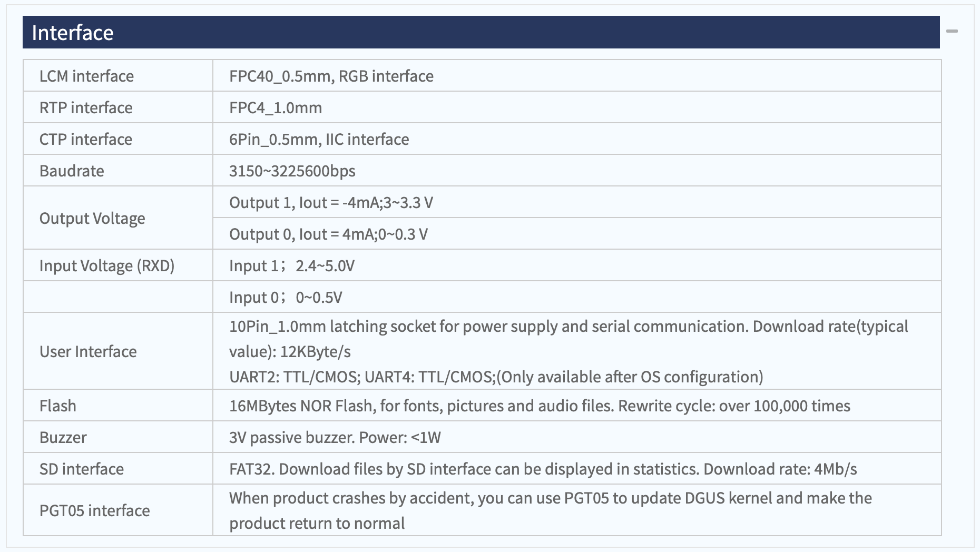Click the Interface section header bar
This screenshot has height=552, width=980.
481,32
